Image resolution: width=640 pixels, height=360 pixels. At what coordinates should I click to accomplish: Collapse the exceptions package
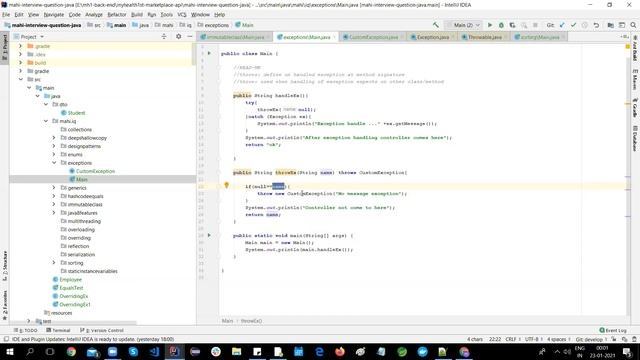point(54,162)
